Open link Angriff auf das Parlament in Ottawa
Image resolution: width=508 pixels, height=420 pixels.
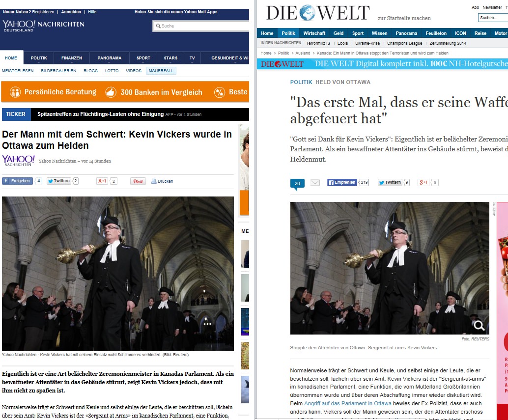coord(348,403)
